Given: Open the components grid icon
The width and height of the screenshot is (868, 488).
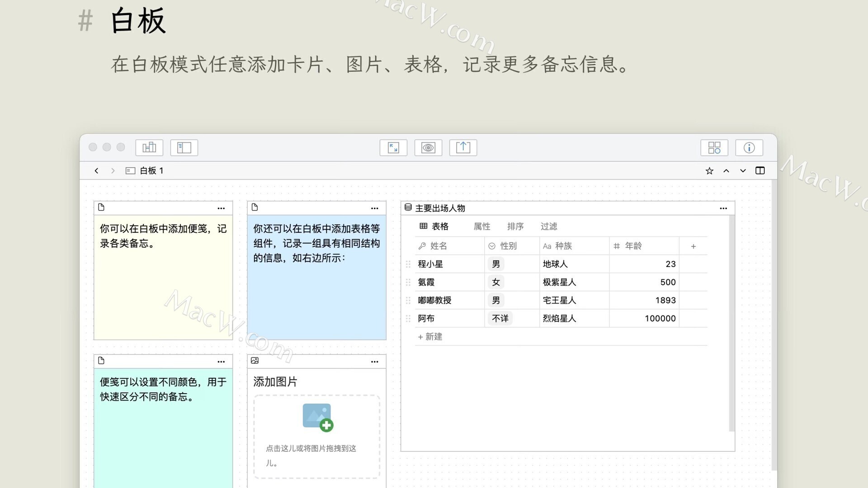Looking at the screenshot, I should tap(714, 148).
